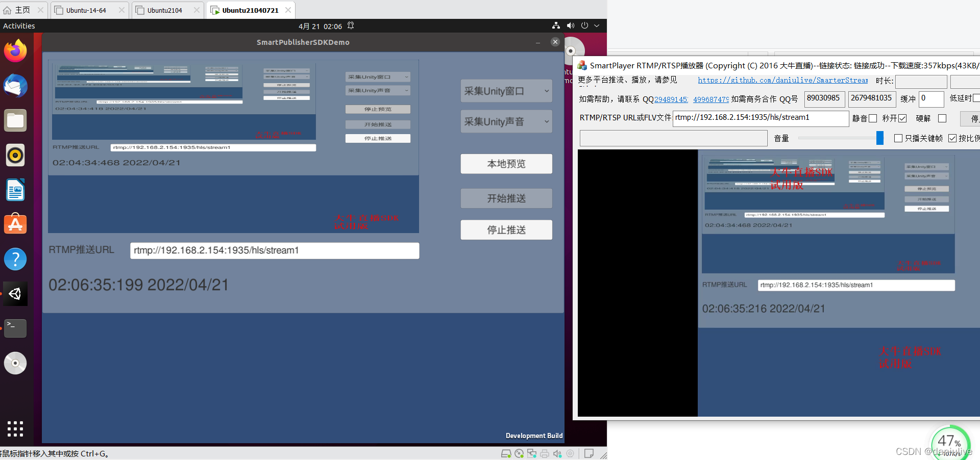Switch to the 主页 home tab

click(23, 10)
